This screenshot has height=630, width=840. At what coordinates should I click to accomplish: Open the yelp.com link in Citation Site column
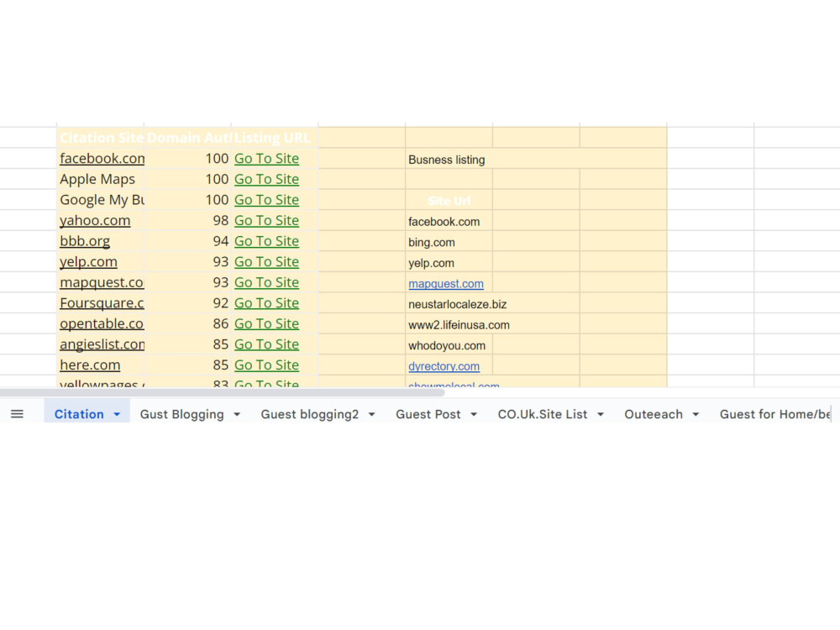[88, 261]
